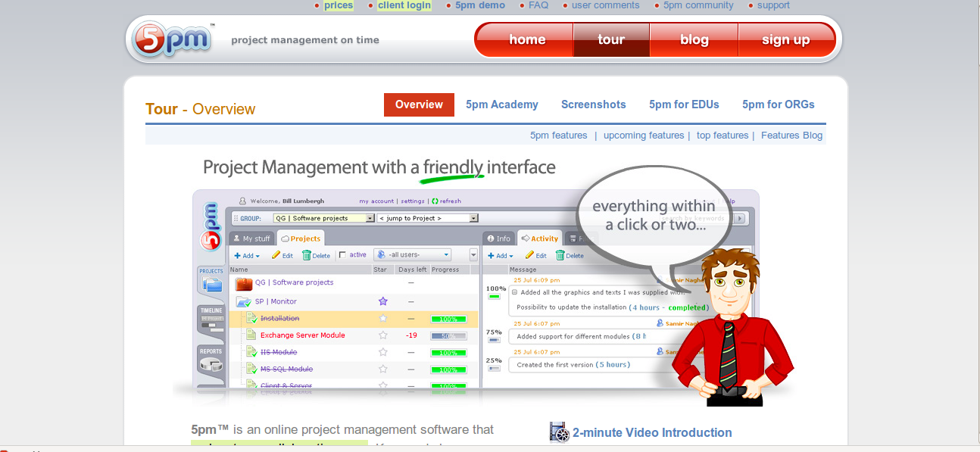This screenshot has width=980, height=452.
Task: Open the user comments link
Action: click(605, 5)
